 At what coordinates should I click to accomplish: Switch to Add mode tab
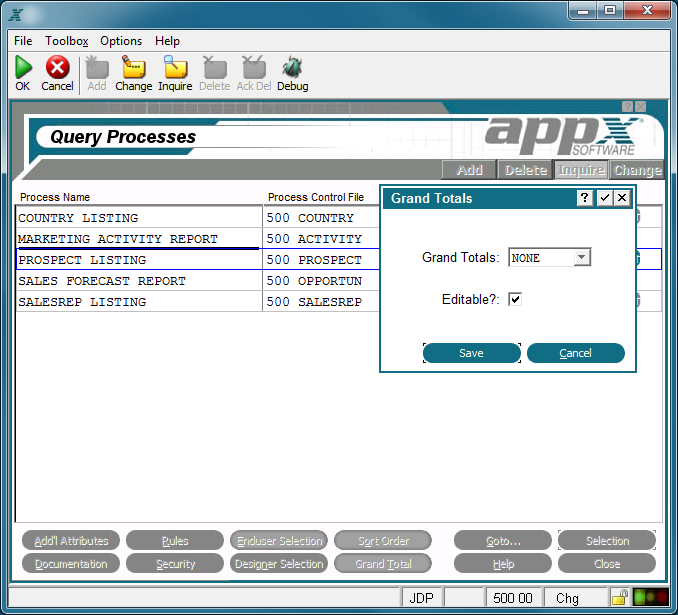pyautogui.click(x=469, y=170)
